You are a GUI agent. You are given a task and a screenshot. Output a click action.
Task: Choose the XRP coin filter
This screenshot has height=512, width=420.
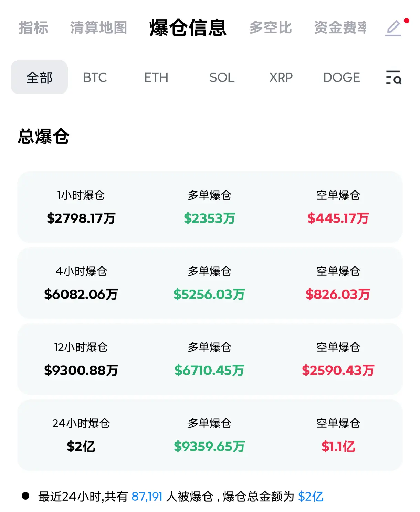[281, 77]
